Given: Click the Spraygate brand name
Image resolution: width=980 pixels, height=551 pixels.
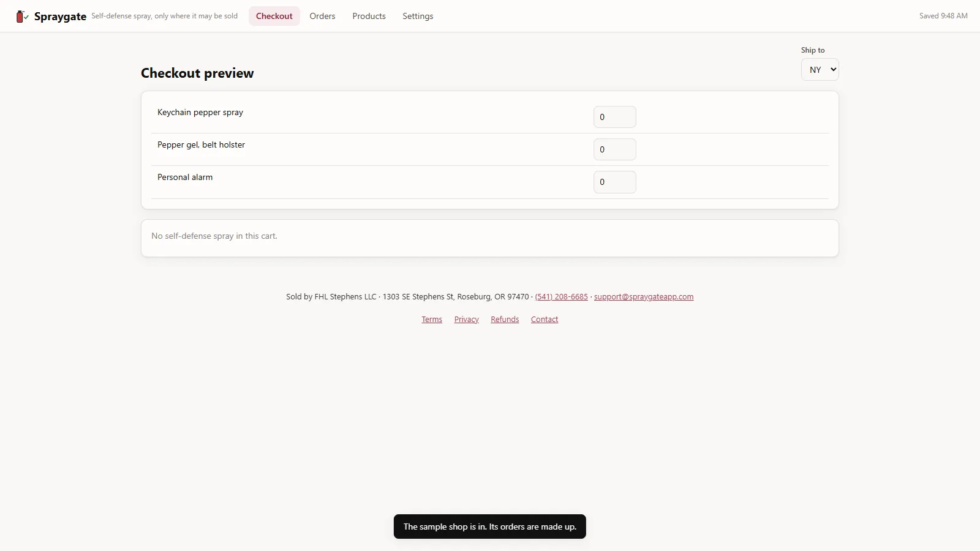Looking at the screenshot, I should tap(60, 17).
